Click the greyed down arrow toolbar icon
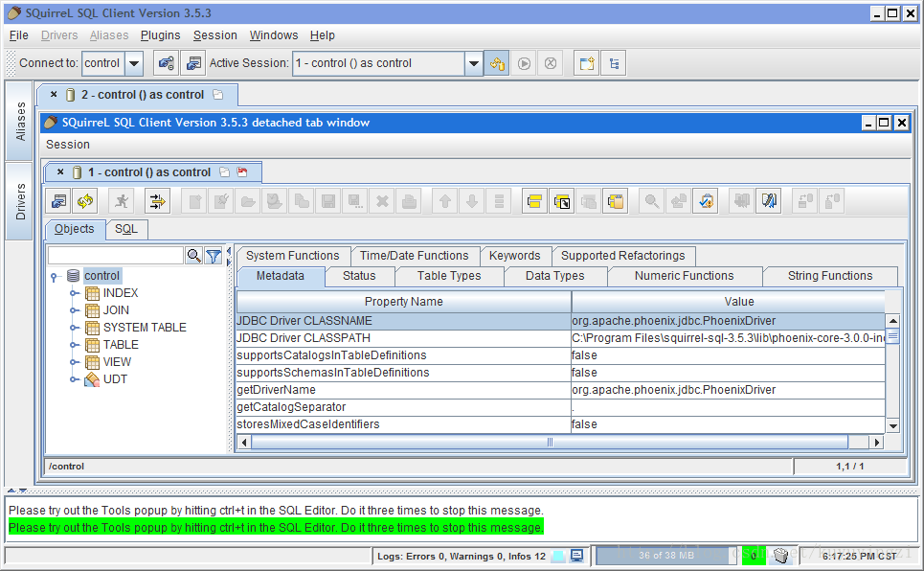This screenshot has height=571, width=924. 472,201
